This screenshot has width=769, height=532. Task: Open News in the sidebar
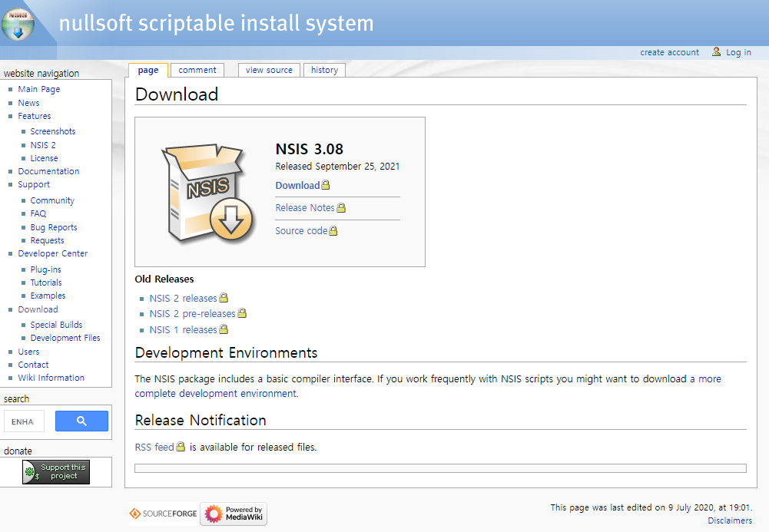pyautogui.click(x=28, y=103)
